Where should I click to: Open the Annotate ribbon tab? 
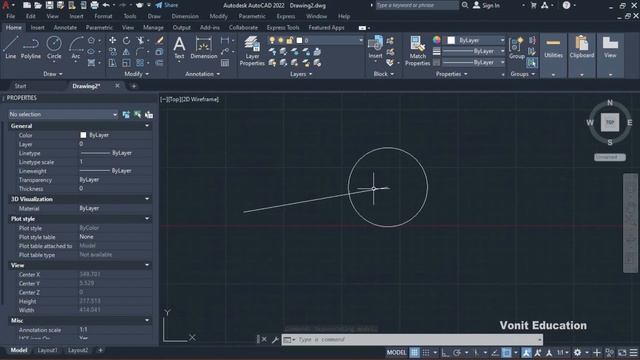[x=65, y=27]
